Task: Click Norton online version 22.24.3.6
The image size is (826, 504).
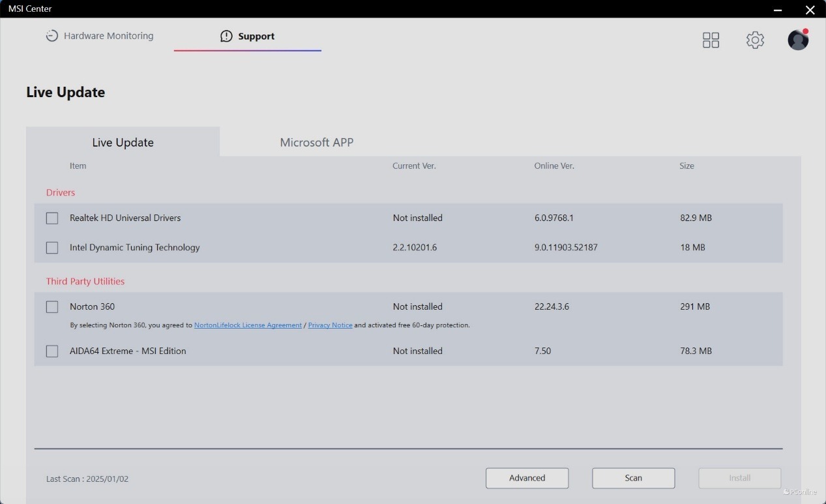Action: coord(552,306)
